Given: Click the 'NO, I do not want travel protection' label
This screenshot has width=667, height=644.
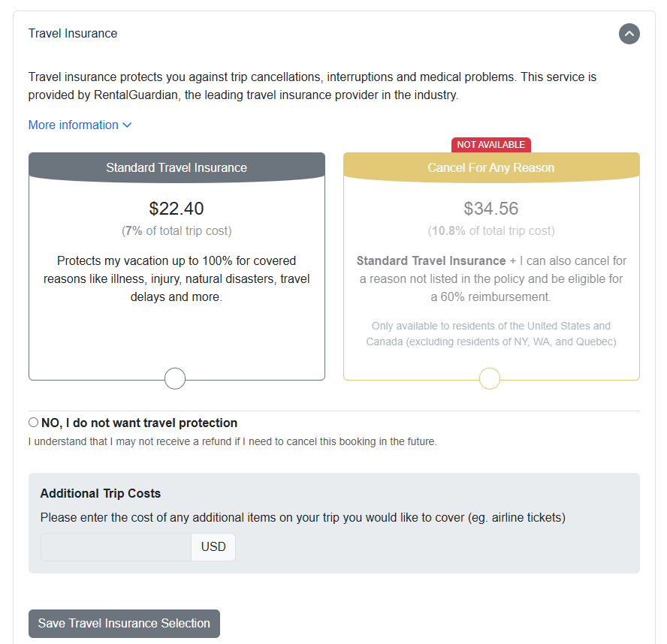Looking at the screenshot, I should 139,423.
